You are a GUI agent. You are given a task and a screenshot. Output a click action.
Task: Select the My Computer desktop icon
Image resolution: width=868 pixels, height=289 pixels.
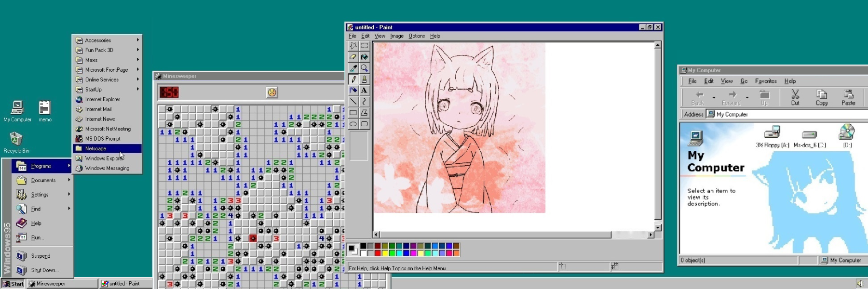click(x=17, y=111)
